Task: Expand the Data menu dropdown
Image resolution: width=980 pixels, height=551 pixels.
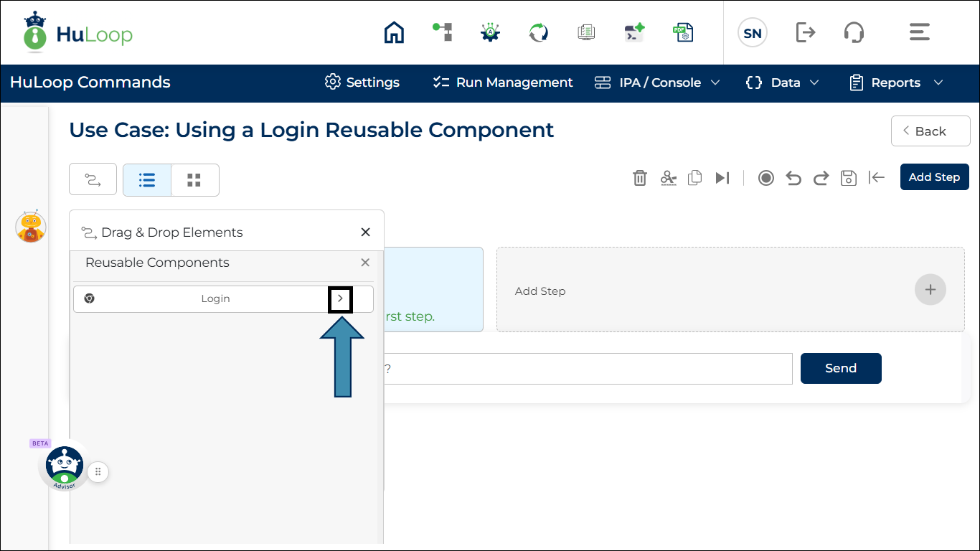Action: [x=782, y=83]
